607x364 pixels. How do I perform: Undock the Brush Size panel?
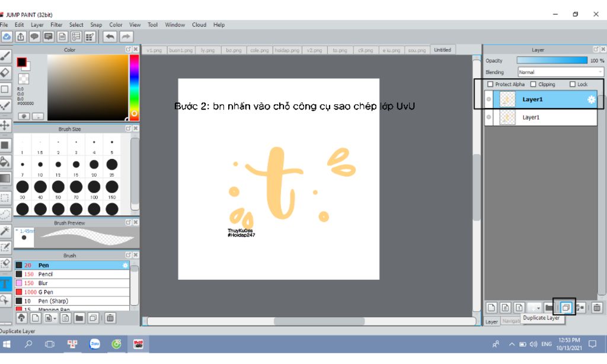[128, 129]
